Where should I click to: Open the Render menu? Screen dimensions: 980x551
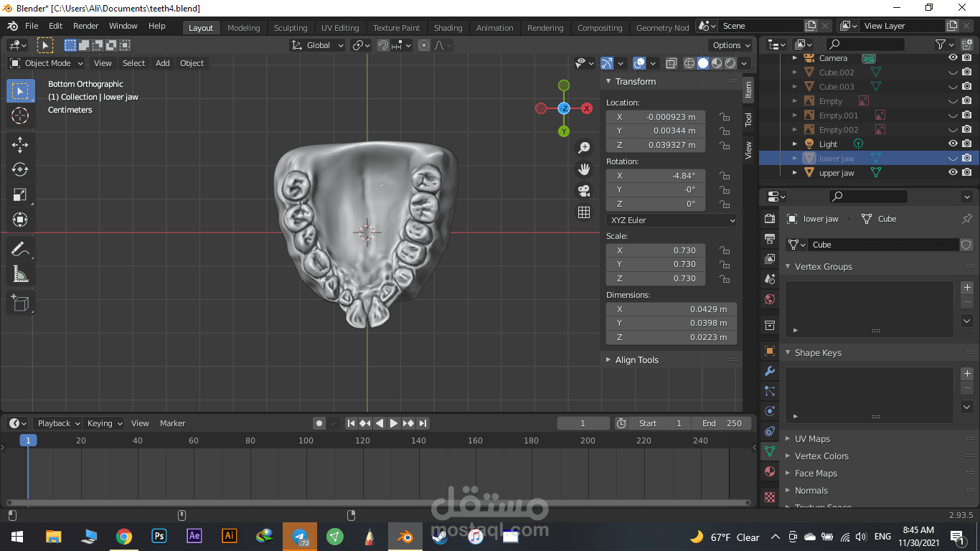tap(86, 26)
